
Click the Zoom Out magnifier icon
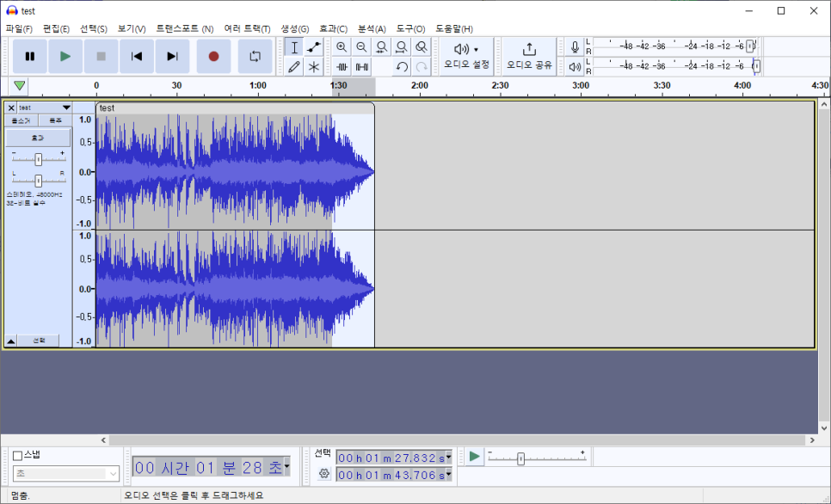click(x=360, y=47)
